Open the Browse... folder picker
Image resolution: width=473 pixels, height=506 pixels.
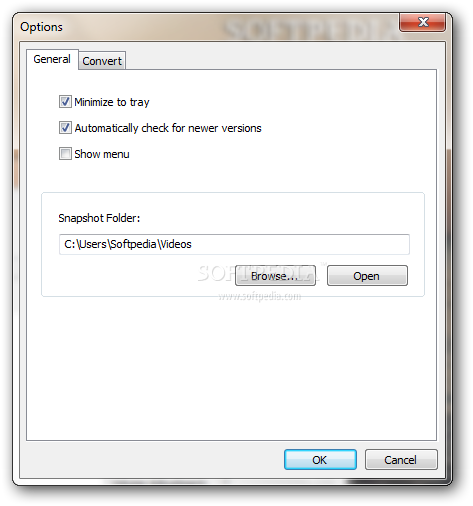pyautogui.click(x=275, y=276)
